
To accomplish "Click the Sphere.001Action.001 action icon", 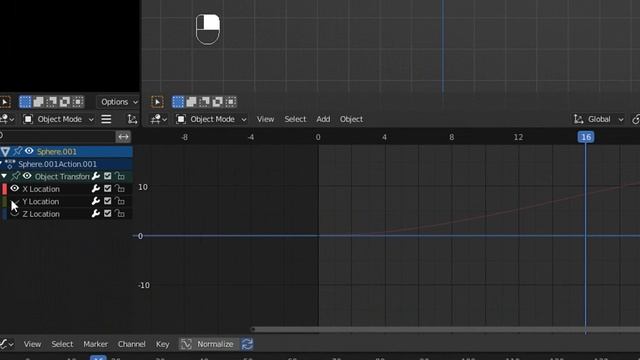I will click(x=10, y=164).
